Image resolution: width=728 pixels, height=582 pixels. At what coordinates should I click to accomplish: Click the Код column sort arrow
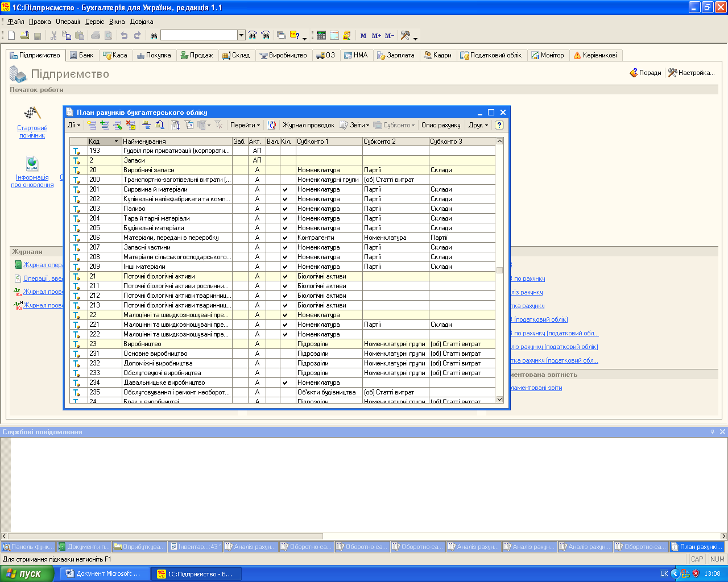pyautogui.click(x=117, y=142)
